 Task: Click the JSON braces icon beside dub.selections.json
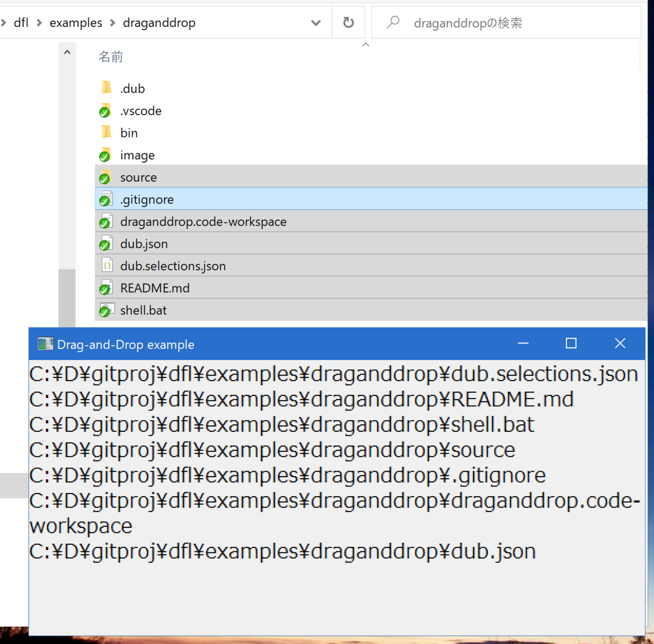pyautogui.click(x=107, y=266)
